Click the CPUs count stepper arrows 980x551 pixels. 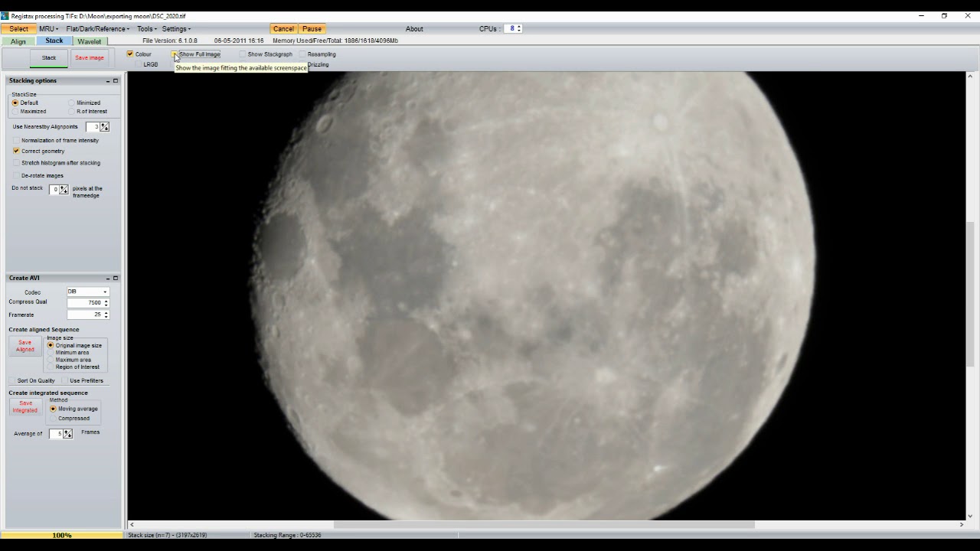(x=519, y=29)
